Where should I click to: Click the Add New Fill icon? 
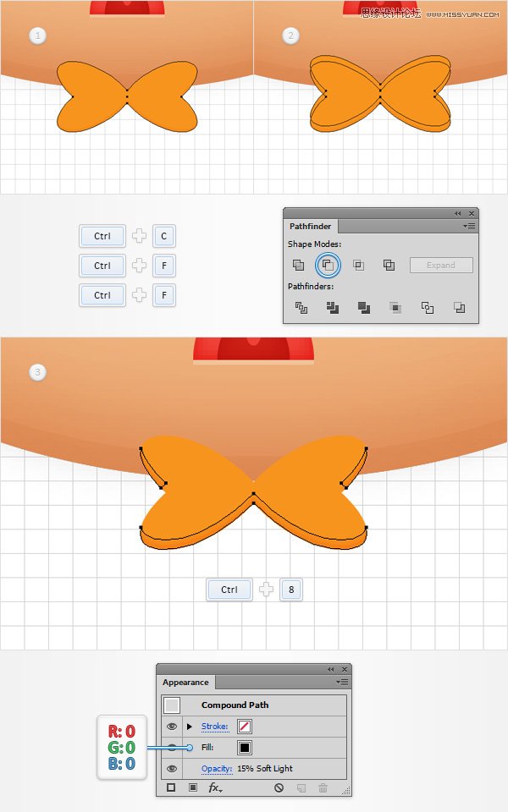193,787
